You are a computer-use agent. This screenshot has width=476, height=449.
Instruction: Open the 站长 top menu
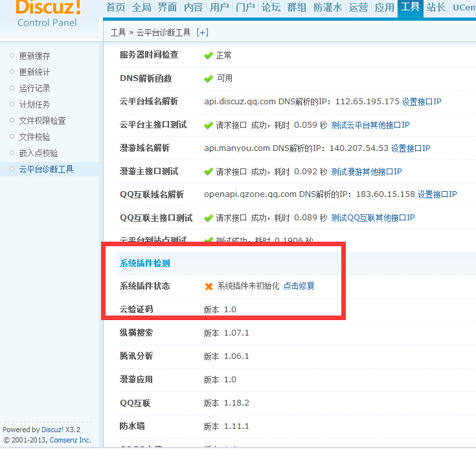(436, 7)
